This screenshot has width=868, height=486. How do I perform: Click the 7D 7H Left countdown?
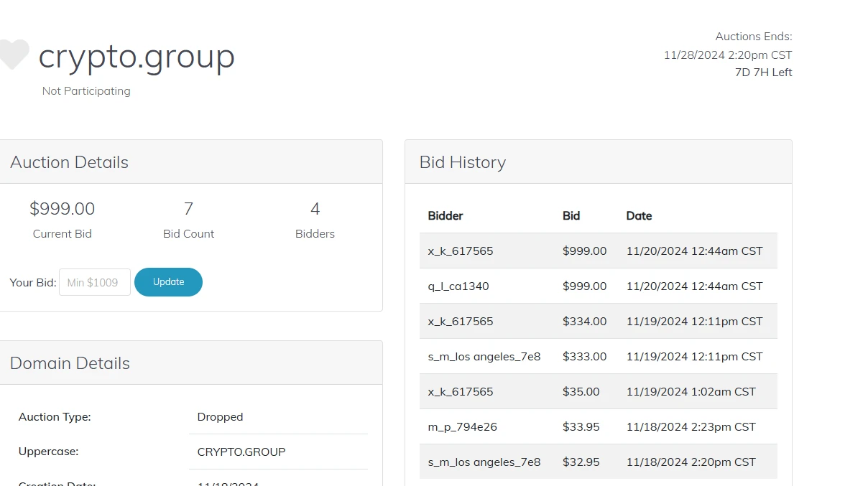pos(763,73)
